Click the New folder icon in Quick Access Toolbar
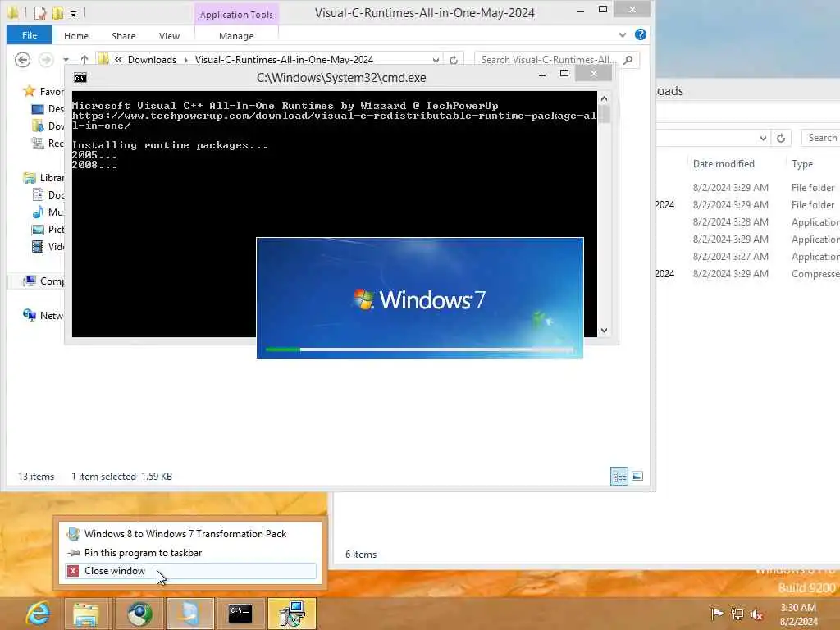Screen dimensions: 840x630 pos(57,13)
